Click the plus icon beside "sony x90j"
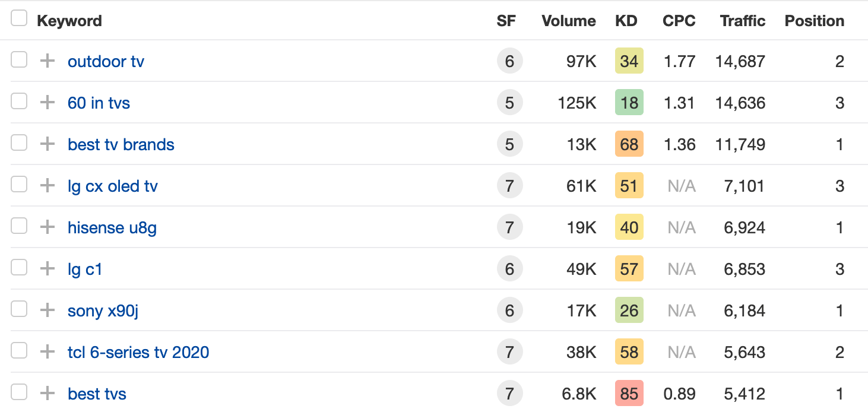Viewport: 868px width, 412px height. click(46, 310)
